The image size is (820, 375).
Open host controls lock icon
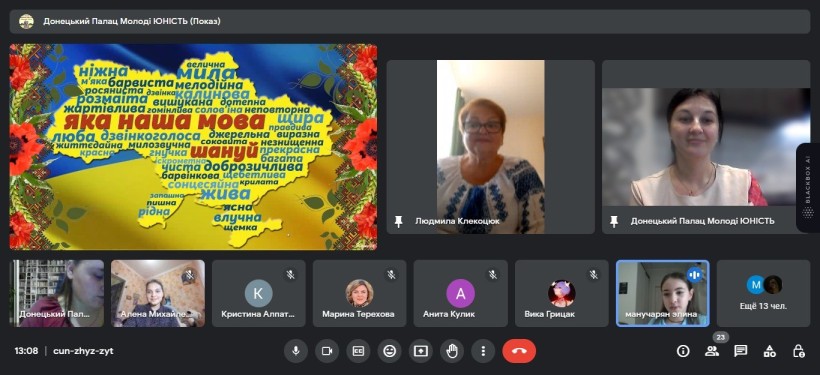pyautogui.click(x=798, y=351)
